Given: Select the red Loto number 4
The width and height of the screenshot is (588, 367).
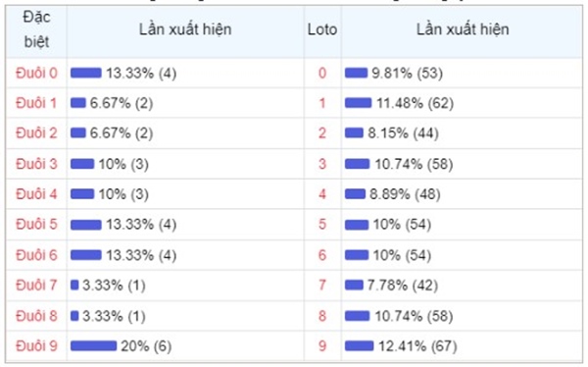Looking at the screenshot, I should click(322, 194).
